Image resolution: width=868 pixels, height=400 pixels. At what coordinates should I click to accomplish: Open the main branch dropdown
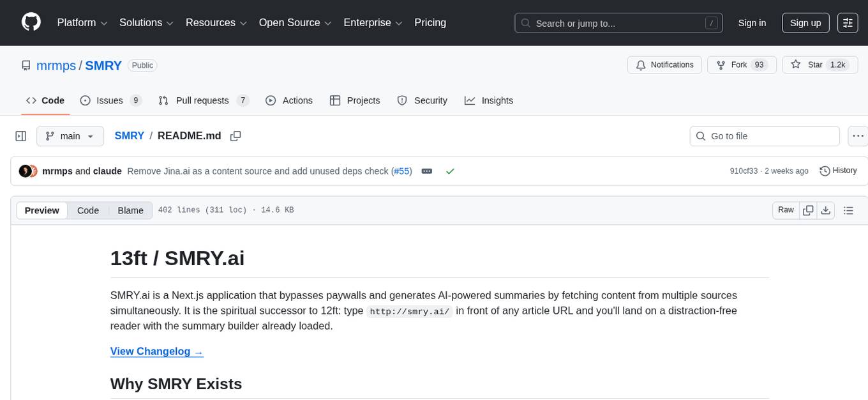70,136
